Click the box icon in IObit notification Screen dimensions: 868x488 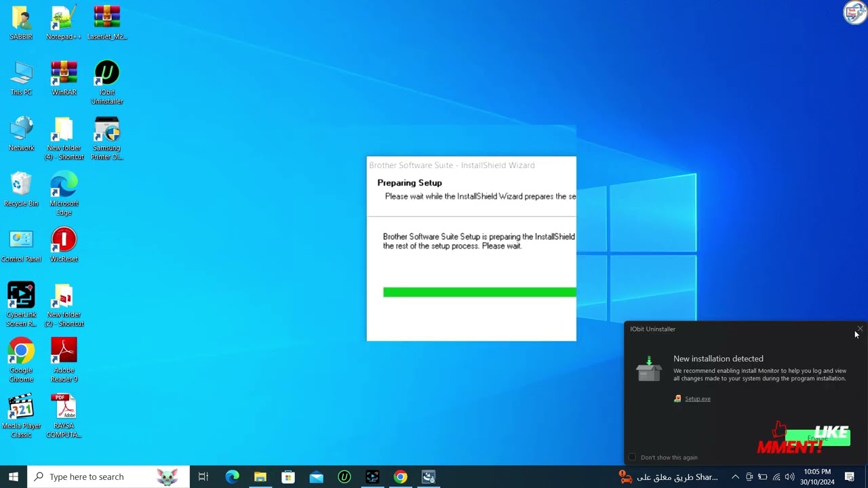tap(649, 369)
